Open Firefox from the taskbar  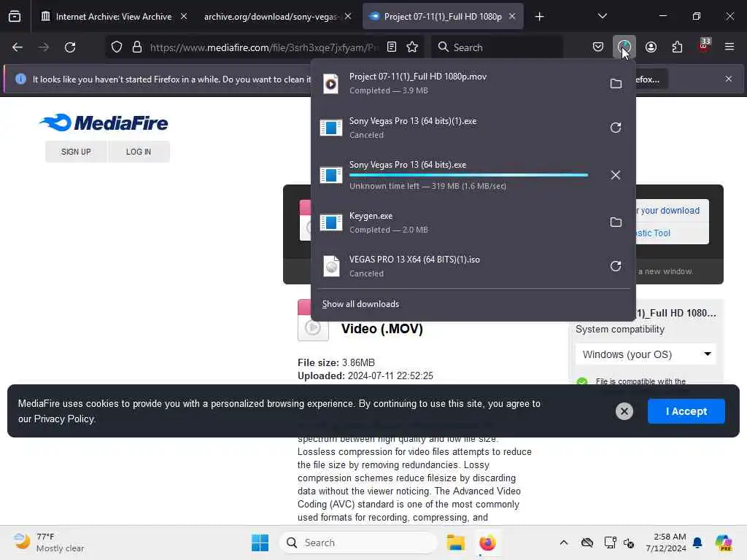(x=487, y=542)
